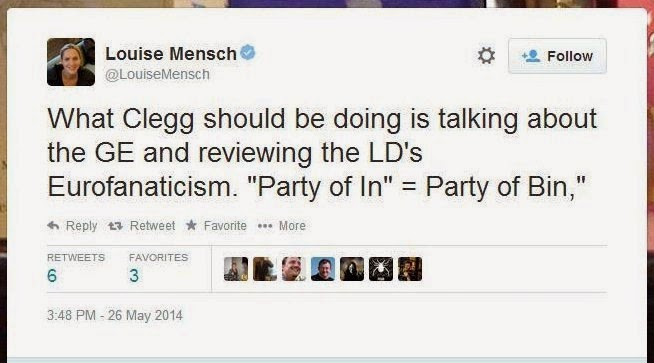Open the More options ellipsis
Image resolution: width=654 pixels, height=363 pixels.
click(265, 226)
